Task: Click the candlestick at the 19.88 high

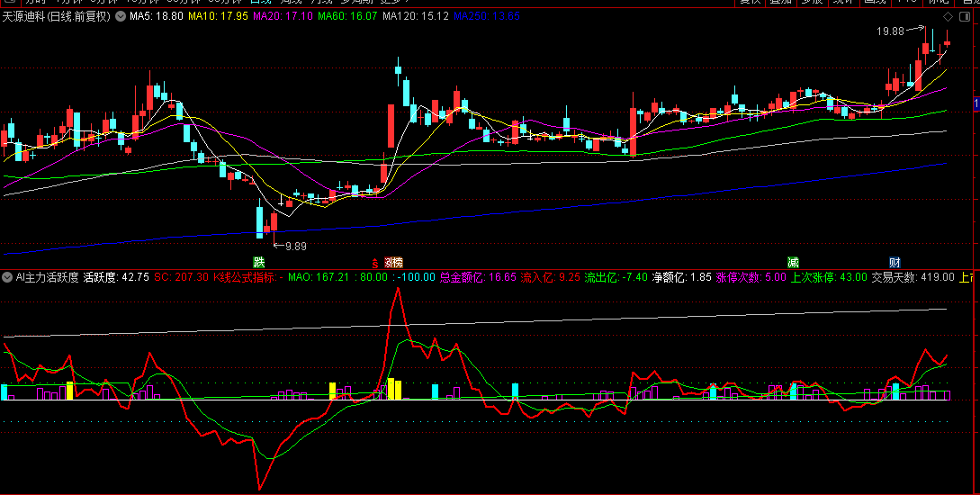Action: click(925, 49)
